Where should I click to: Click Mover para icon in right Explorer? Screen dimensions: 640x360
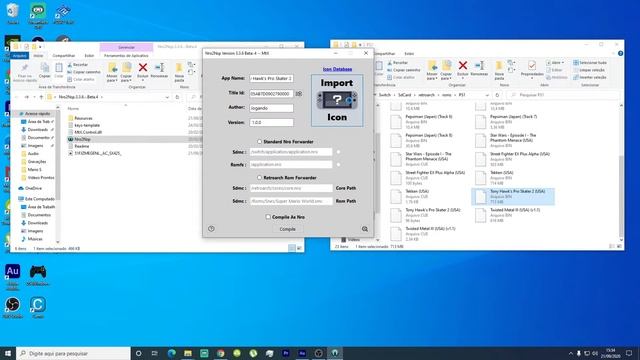click(432, 70)
